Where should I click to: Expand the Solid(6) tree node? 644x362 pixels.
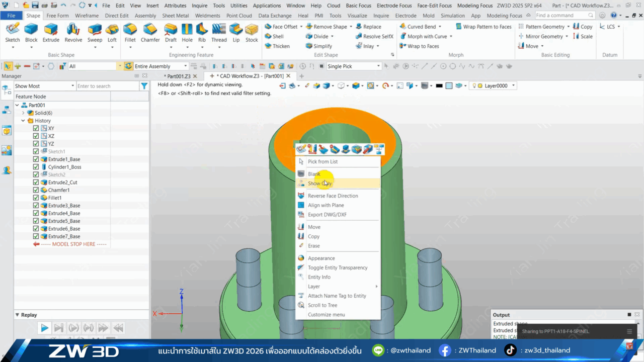pyautogui.click(x=23, y=113)
